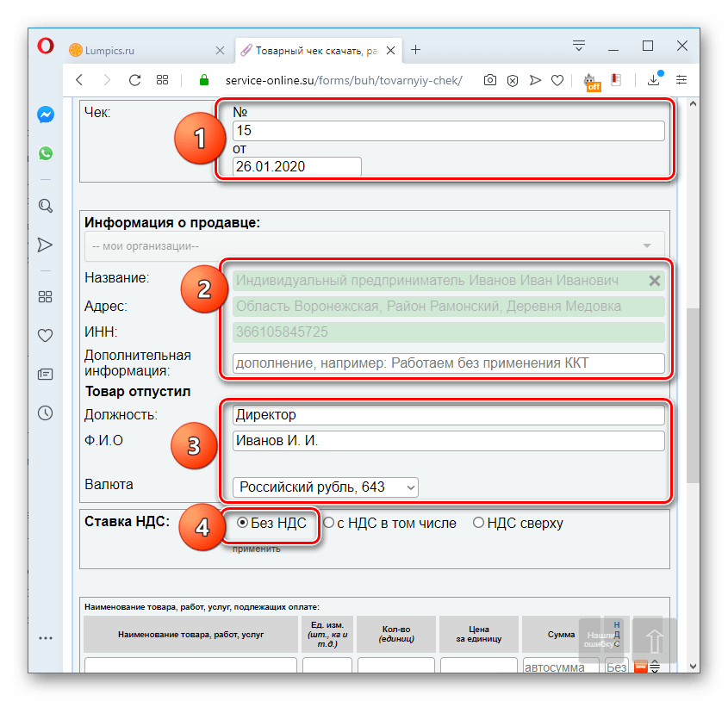Choose the "НДС сверху" radio option

click(479, 523)
